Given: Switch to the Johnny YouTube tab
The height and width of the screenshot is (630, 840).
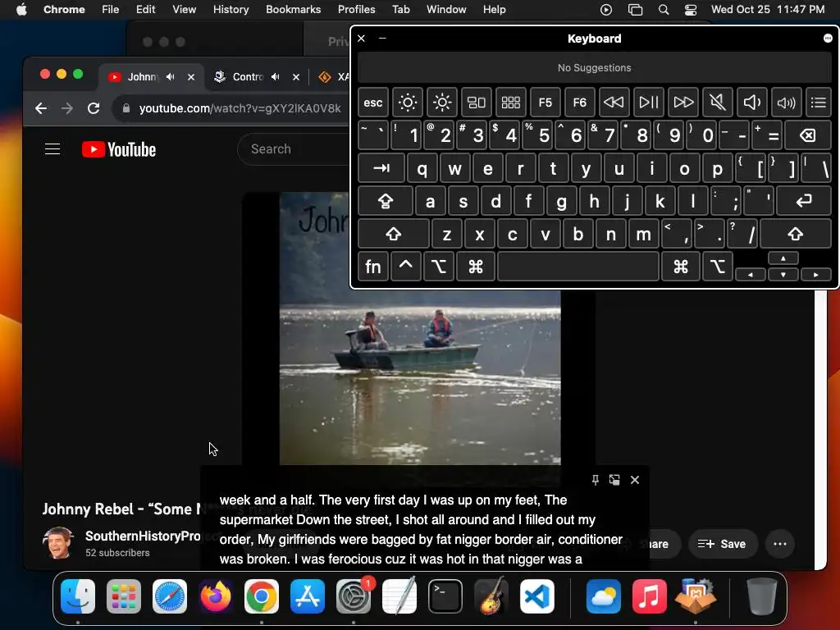Looking at the screenshot, I should (x=143, y=76).
